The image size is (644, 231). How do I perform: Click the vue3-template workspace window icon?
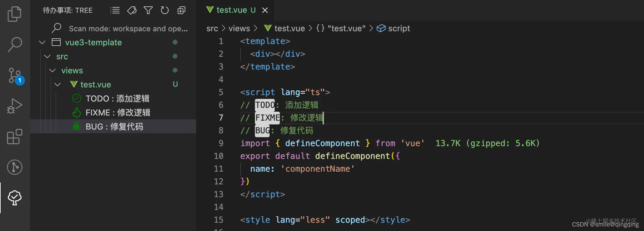coord(56,42)
